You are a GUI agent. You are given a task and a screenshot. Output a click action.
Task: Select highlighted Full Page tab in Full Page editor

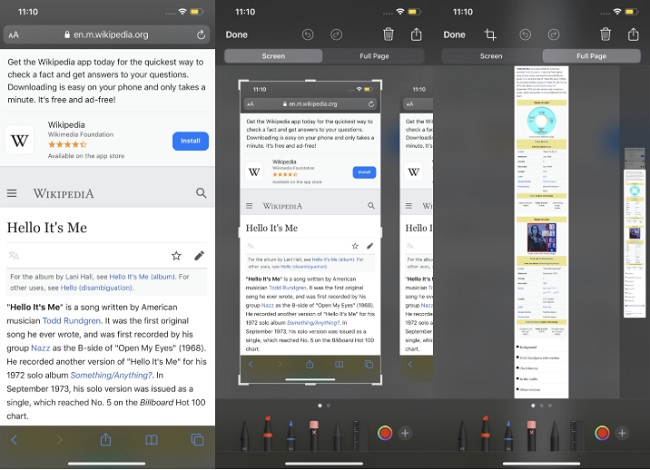click(x=592, y=56)
